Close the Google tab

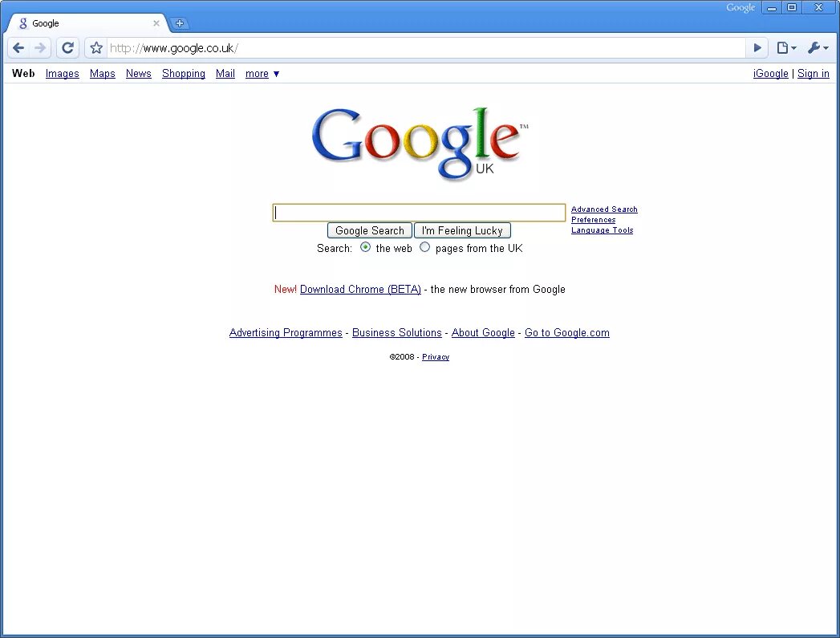click(156, 23)
